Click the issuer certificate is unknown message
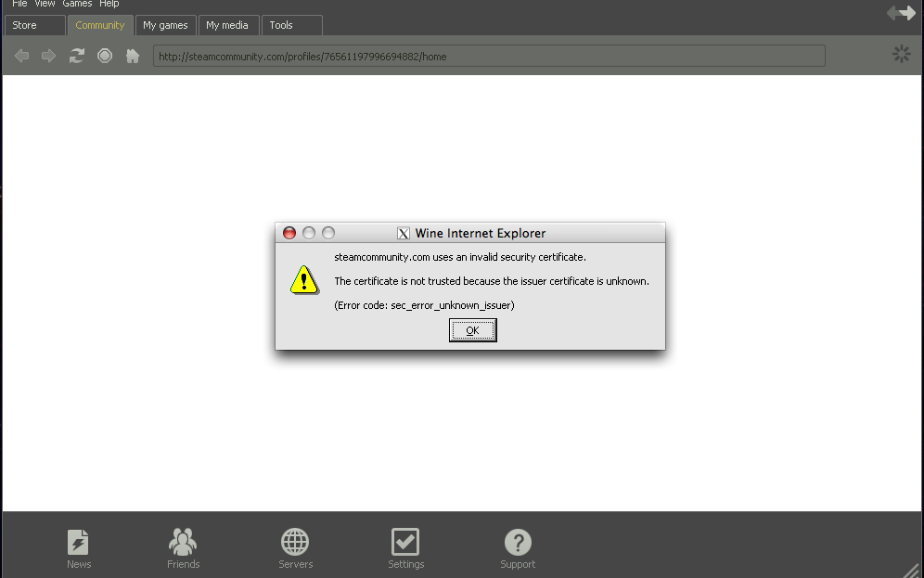 pyautogui.click(x=492, y=281)
